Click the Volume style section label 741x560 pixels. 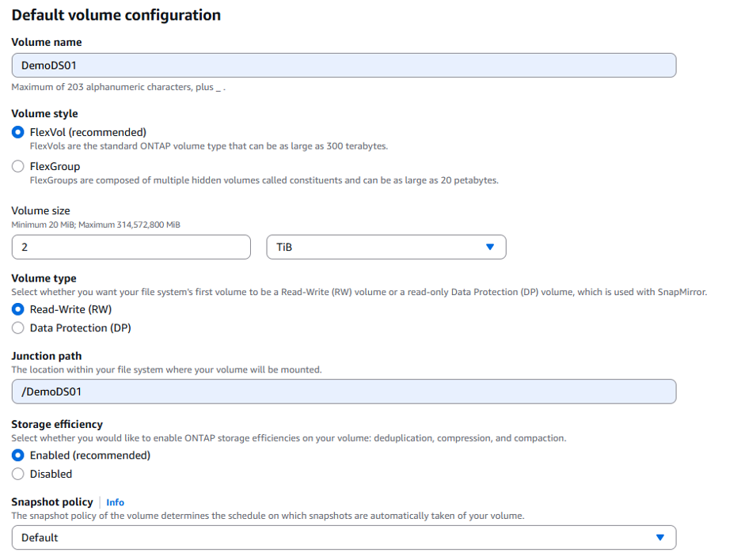click(x=44, y=114)
